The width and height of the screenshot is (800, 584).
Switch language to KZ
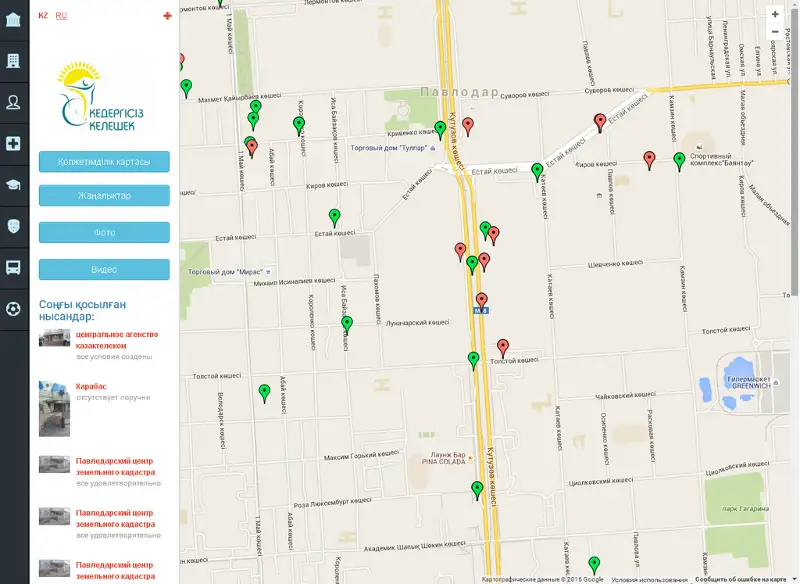pyautogui.click(x=43, y=16)
